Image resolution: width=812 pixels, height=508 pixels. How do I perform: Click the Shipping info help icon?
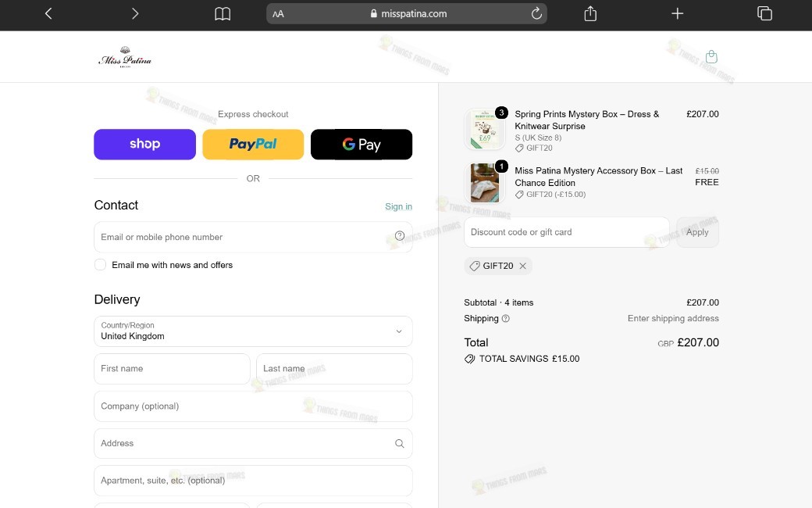click(505, 319)
